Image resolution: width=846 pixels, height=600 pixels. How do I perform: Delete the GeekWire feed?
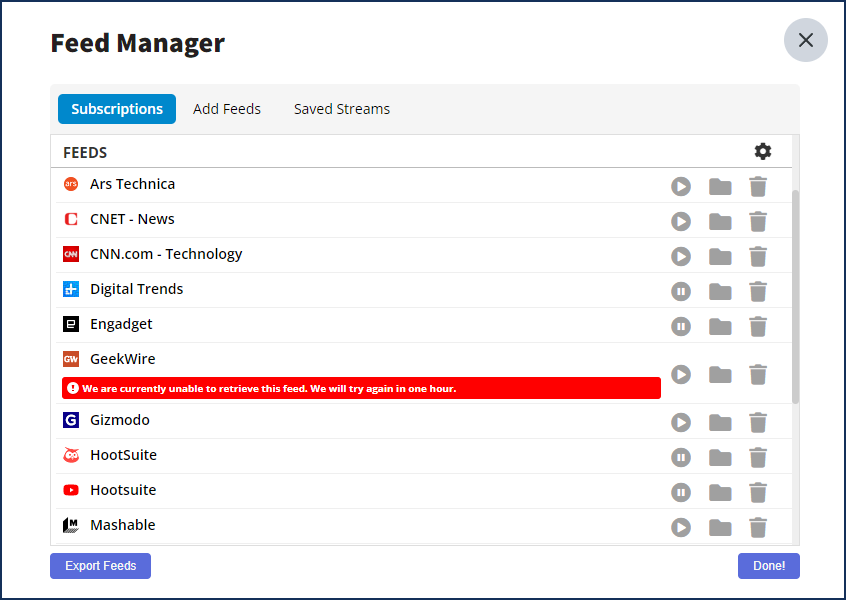pyautogui.click(x=758, y=374)
